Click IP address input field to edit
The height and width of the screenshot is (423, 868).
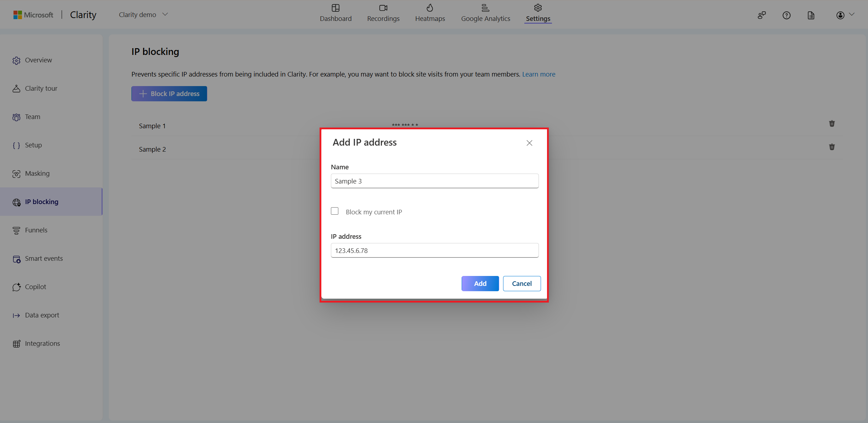point(434,250)
